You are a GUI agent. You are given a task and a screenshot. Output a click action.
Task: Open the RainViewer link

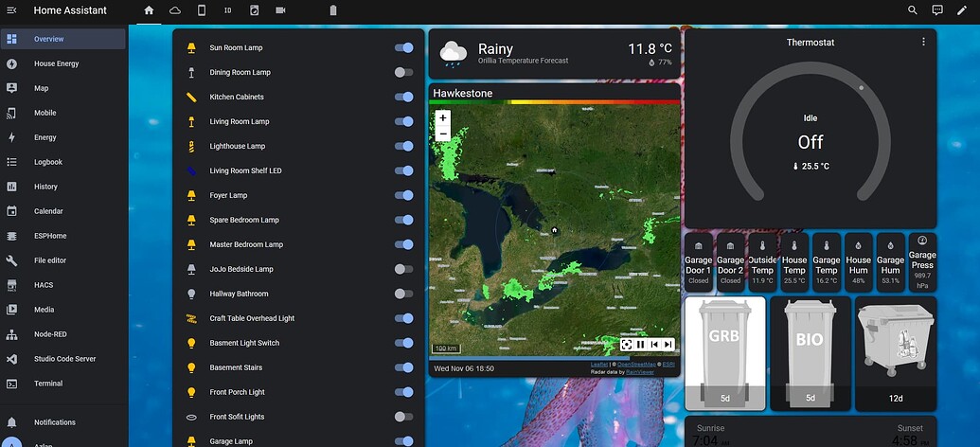pos(640,371)
